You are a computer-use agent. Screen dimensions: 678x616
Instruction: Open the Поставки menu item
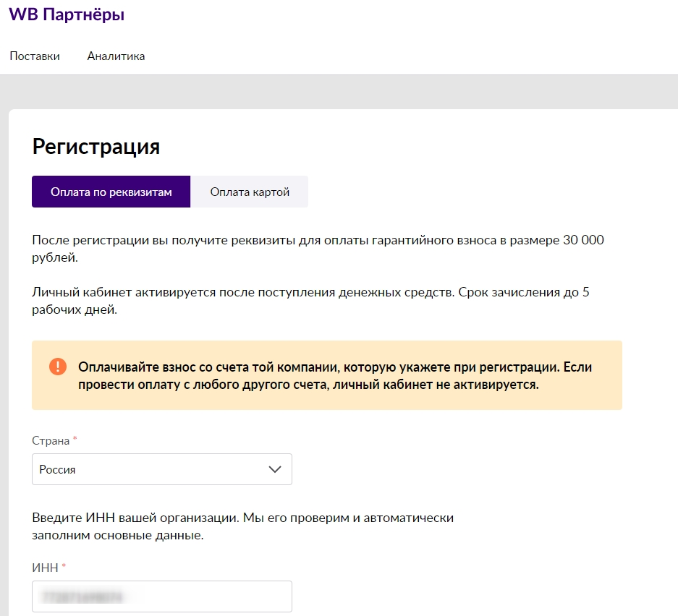[x=35, y=56]
